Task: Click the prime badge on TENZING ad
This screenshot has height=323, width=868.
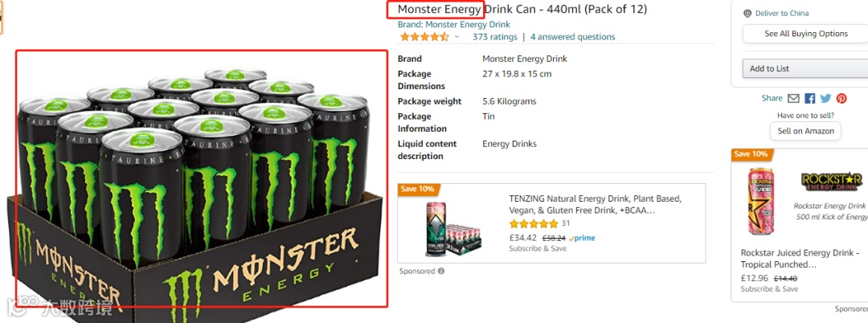Action: click(582, 239)
